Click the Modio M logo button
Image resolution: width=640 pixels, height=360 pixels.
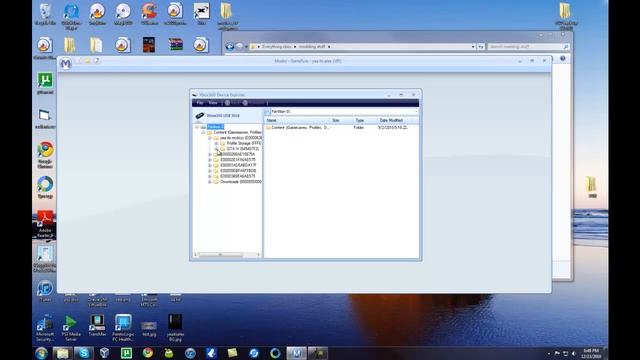65,64
